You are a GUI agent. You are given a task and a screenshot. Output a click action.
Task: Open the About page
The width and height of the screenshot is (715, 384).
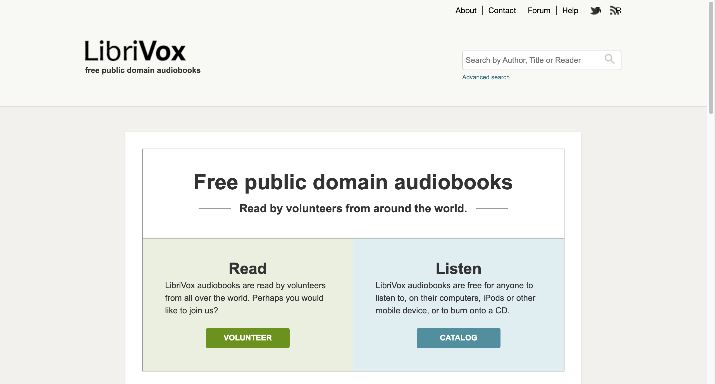466,10
